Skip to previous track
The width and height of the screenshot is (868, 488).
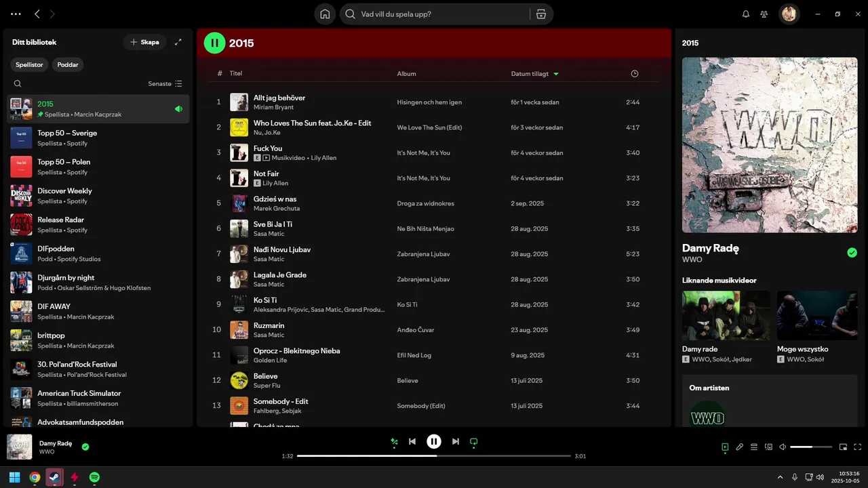(412, 442)
